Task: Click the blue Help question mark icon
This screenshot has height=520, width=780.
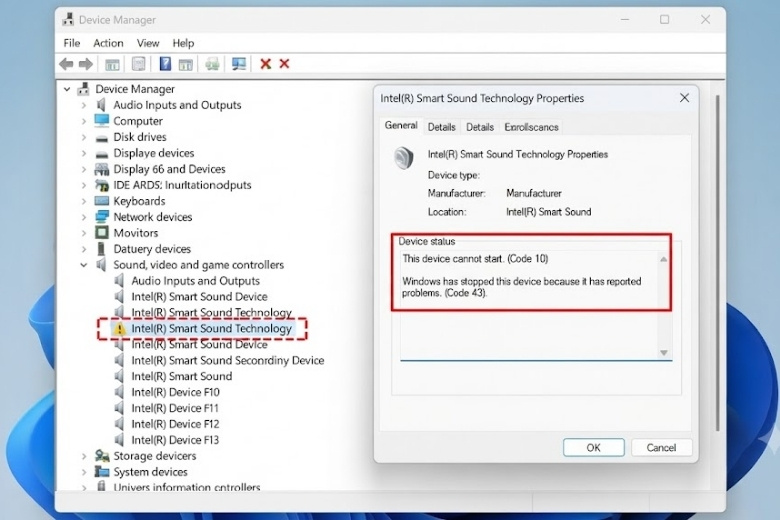Action: (x=165, y=64)
